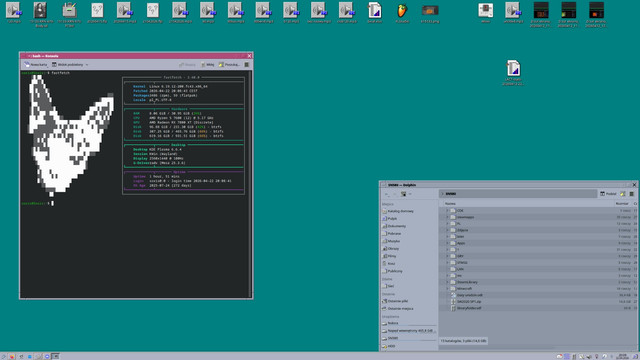Select Napęd wewnętrzny 465,8 GiB drive

(x=408, y=331)
